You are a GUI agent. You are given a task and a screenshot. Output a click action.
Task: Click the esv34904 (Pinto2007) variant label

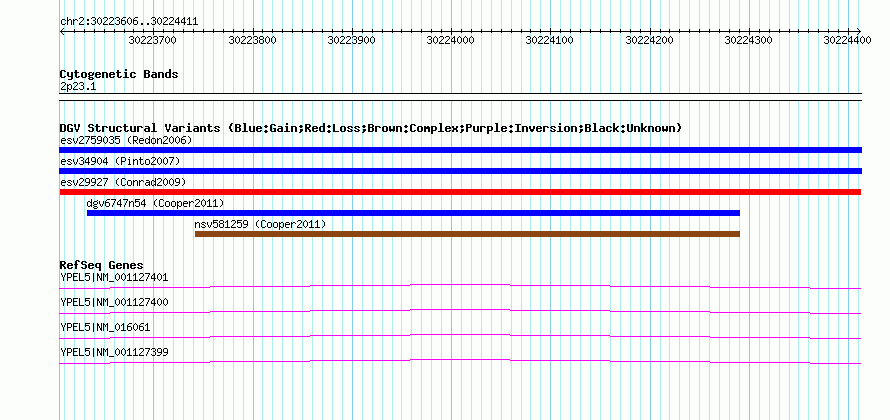pos(120,161)
